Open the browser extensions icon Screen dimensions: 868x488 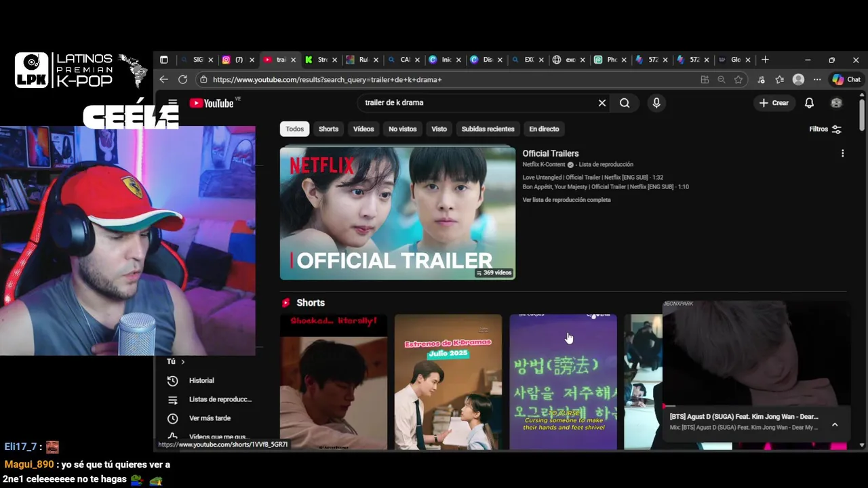(762, 80)
